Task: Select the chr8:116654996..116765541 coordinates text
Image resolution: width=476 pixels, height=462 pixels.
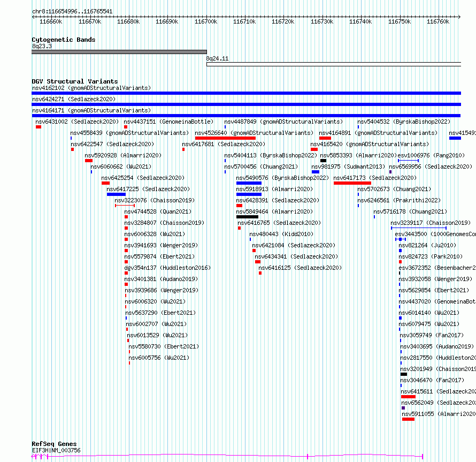Action: [x=72, y=12]
